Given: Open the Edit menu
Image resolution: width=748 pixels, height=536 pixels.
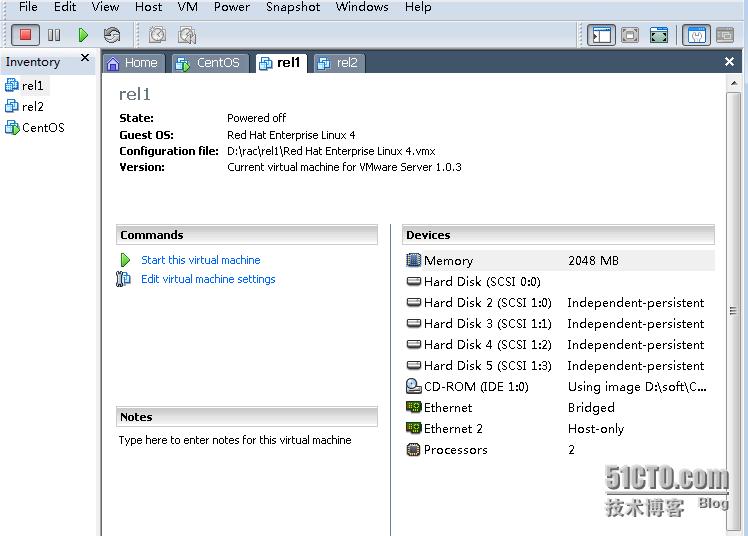Looking at the screenshot, I should [65, 7].
